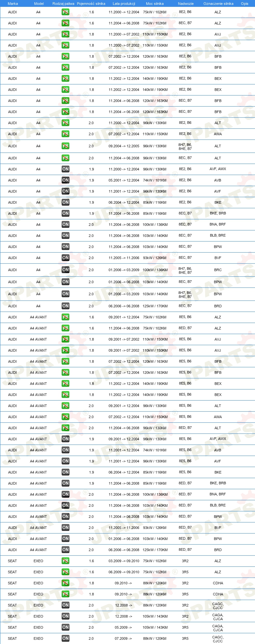Screen dimensions: 255x644
Task: Click diesel ON icon in A4 AVANT BRD row
Action: point(66,550)
